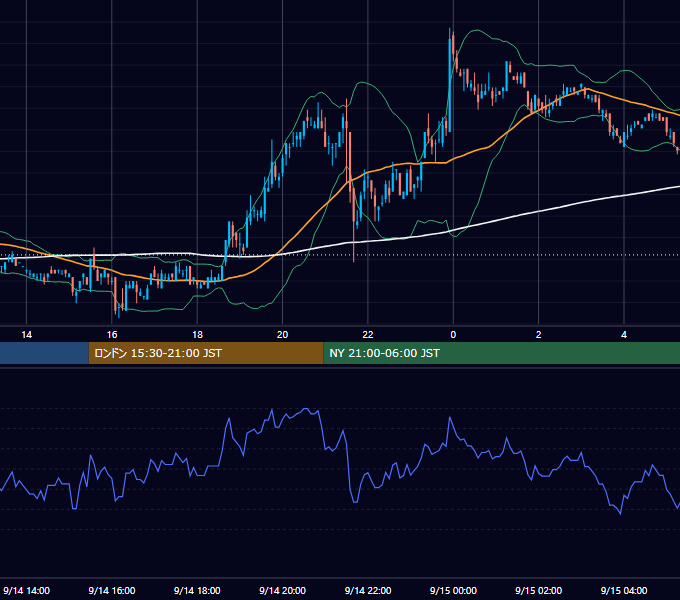Viewport: 680px width, 600px height.
Task: Click the 9/15 02:00 time label
Action: (x=539, y=590)
